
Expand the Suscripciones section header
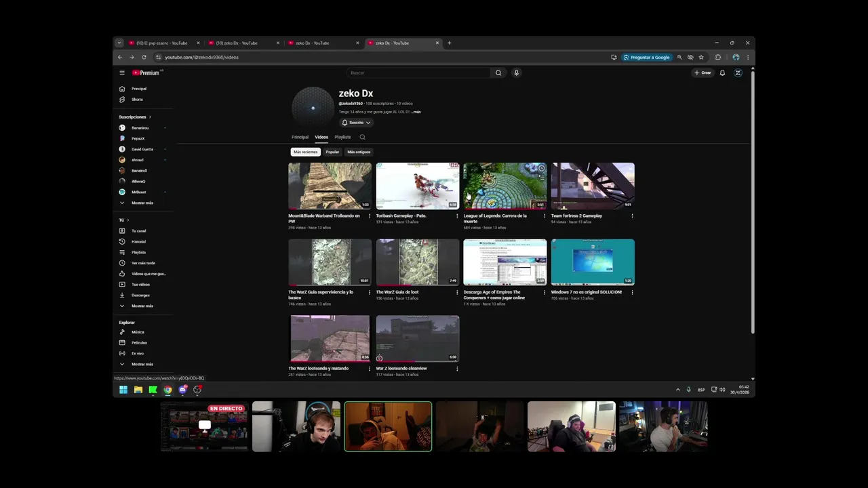click(x=135, y=117)
